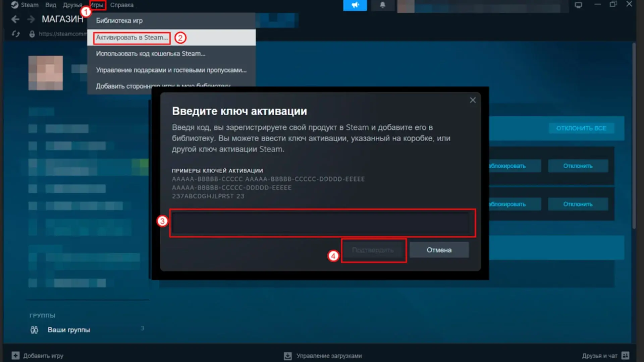Click the МАГАЗИН navigation heading
The image size is (644, 362).
coord(62,19)
